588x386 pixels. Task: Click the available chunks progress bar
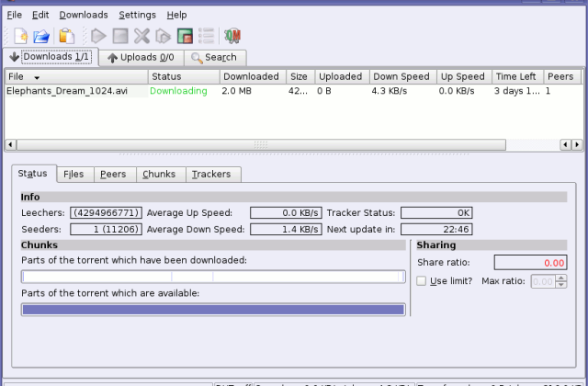pos(213,310)
